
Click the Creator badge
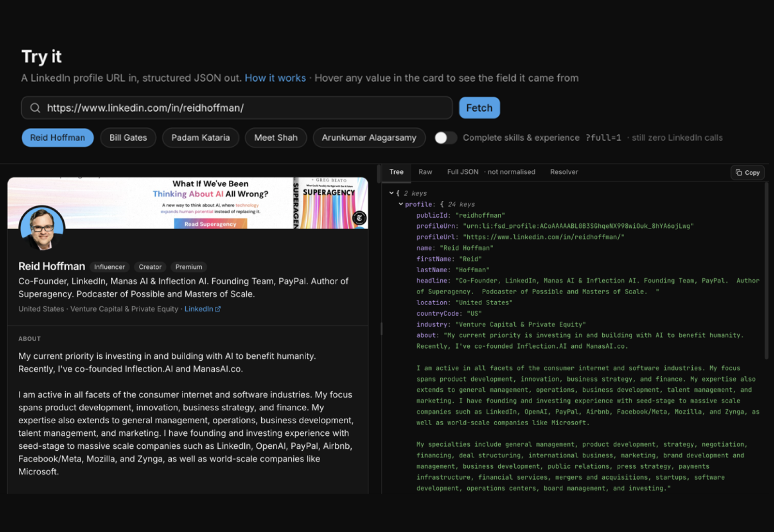pyautogui.click(x=150, y=267)
